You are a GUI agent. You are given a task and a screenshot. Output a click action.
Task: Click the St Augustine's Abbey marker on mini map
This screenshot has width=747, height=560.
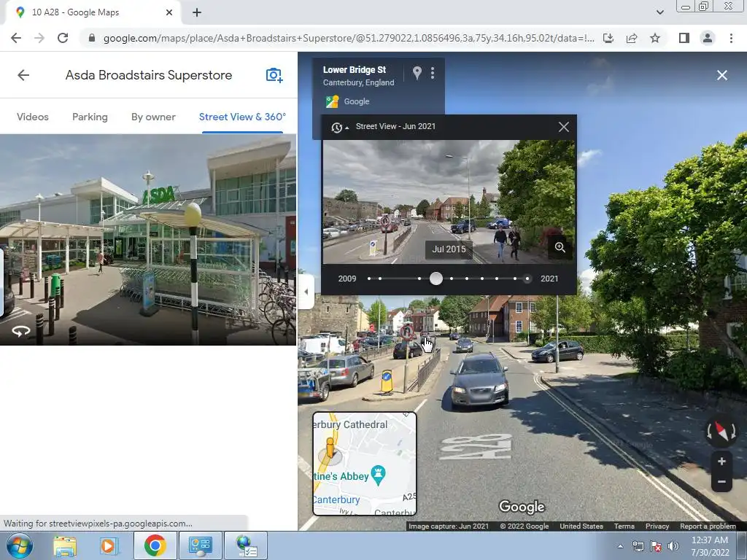click(378, 474)
